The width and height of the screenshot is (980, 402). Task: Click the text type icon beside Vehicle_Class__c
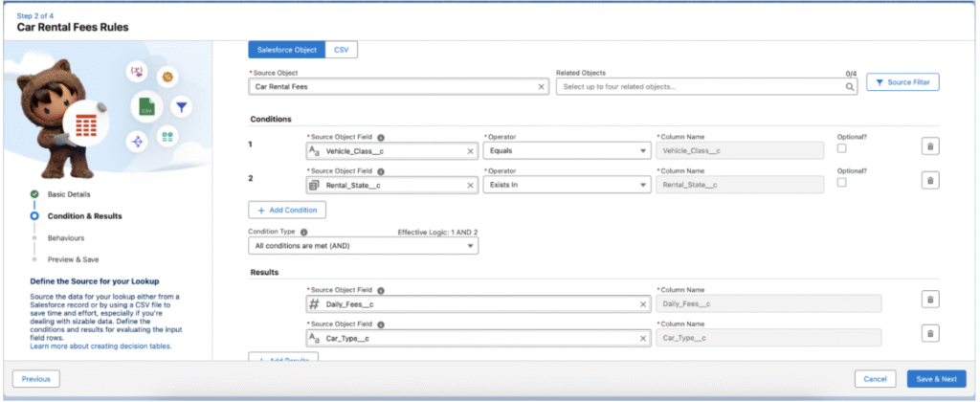pos(314,150)
